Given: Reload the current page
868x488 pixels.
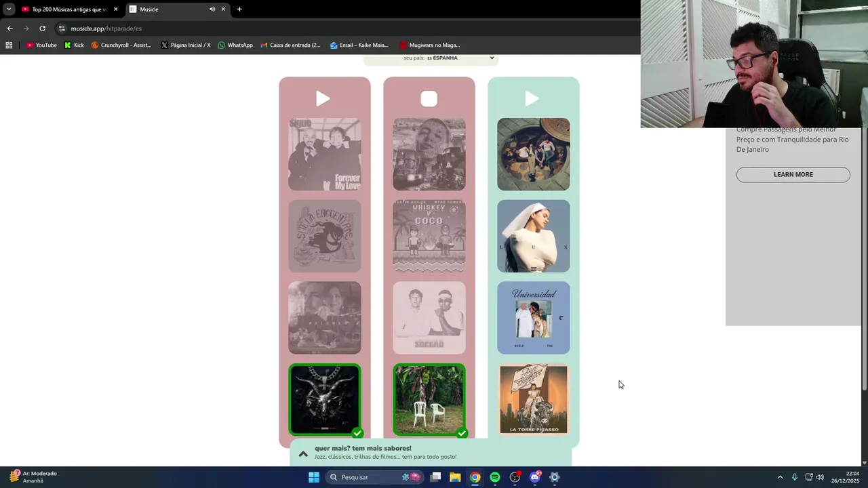Looking at the screenshot, I should pyautogui.click(x=42, y=28).
